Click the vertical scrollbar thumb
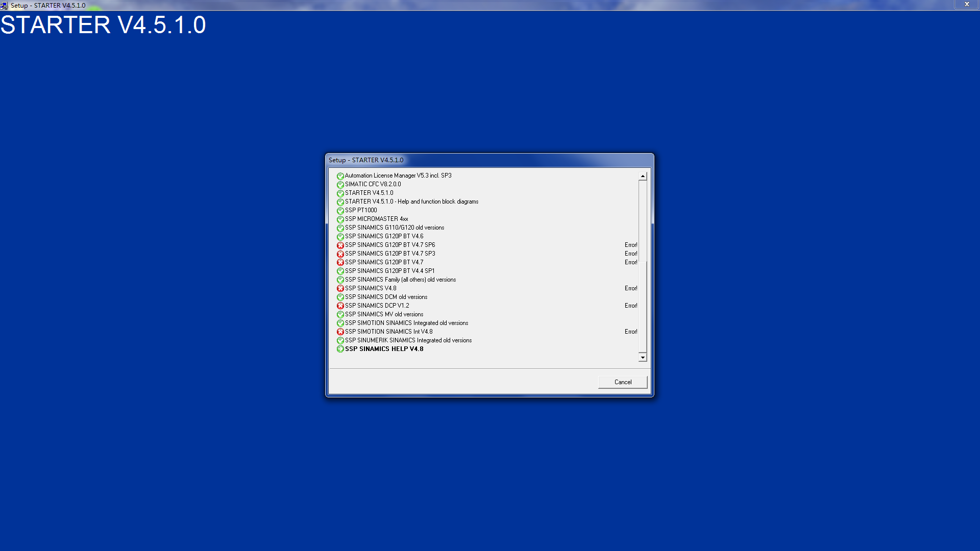This screenshot has height=551, width=980. click(x=643, y=306)
